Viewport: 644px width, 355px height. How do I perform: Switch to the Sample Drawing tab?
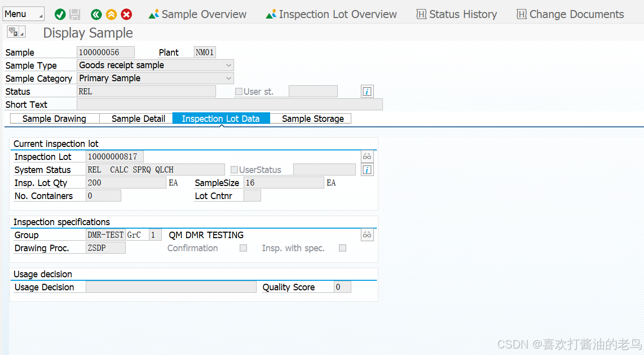tap(55, 119)
